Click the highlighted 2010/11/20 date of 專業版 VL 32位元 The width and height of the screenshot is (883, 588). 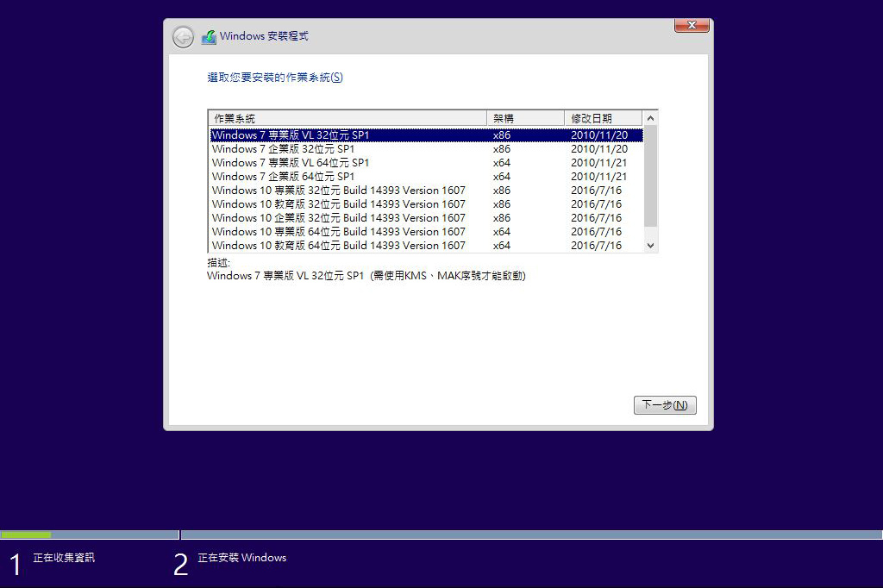599,135
